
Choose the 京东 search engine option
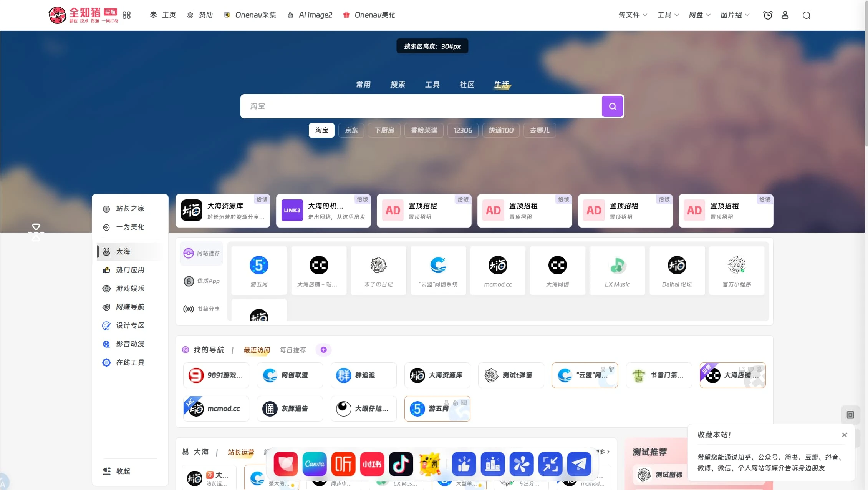[351, 130]
